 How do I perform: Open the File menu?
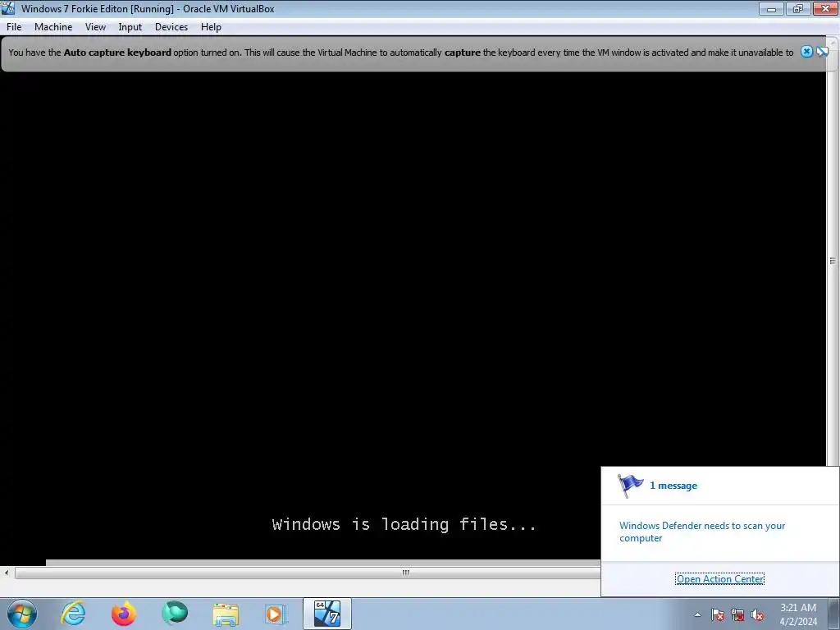click(x=14, y=27)
